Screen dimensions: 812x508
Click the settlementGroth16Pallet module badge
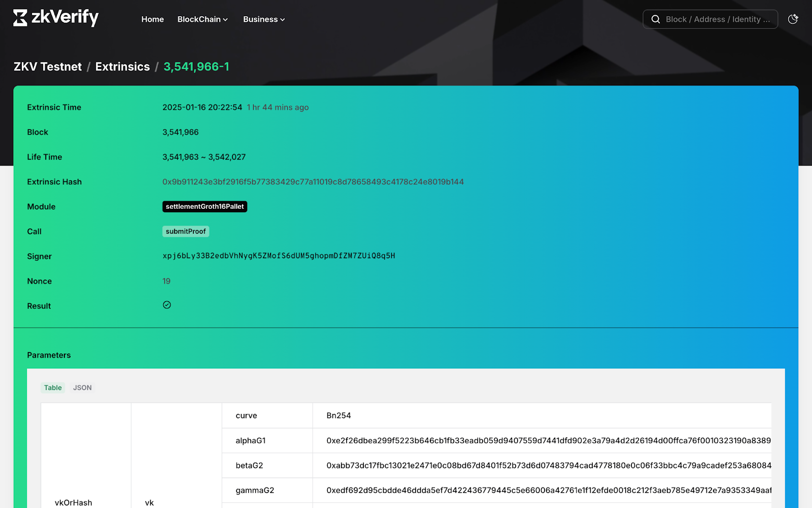tap(205, 207)
